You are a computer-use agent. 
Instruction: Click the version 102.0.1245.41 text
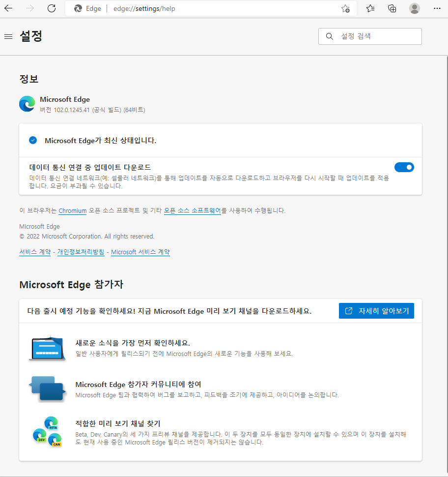(92, 110)
